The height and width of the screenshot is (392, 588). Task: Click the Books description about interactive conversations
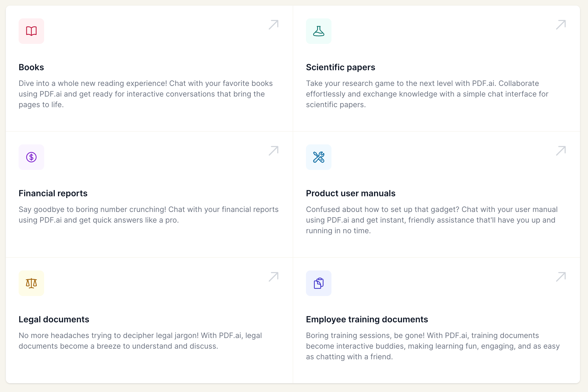[145, 94]
